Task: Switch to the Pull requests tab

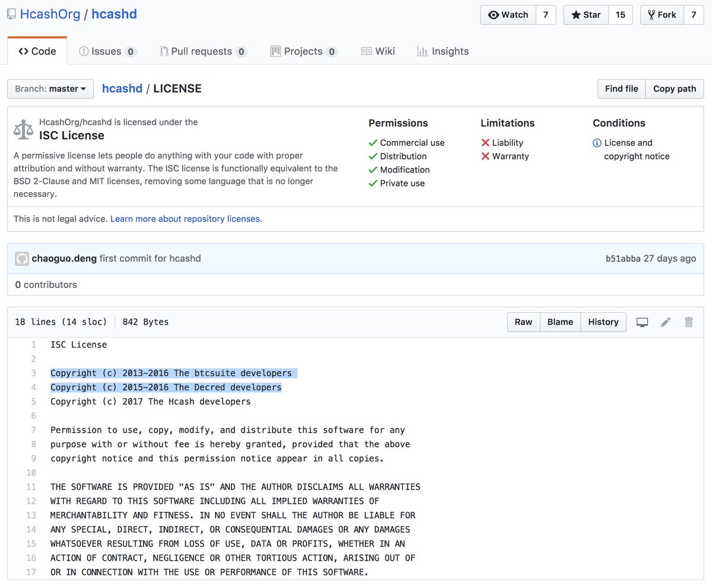Action: coord(202,52)
